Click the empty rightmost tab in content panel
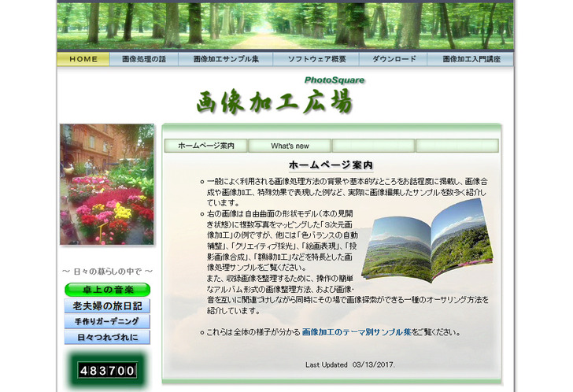Viewport: 573px width, 392px height. [457, 146]
